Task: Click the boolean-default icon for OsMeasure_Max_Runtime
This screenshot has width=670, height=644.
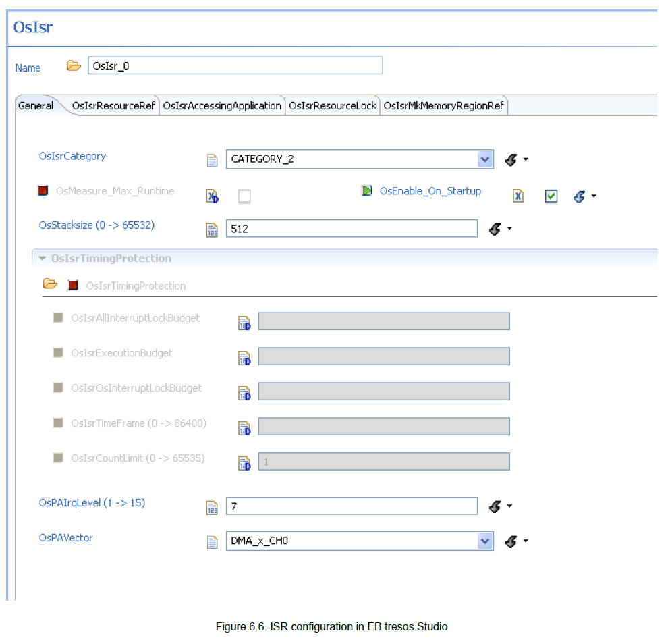Action: pyautogui.click(x=212, y=196)
